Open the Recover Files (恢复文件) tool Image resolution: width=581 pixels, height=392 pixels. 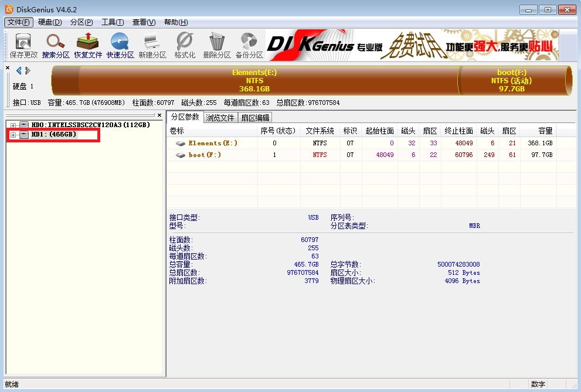88,46
